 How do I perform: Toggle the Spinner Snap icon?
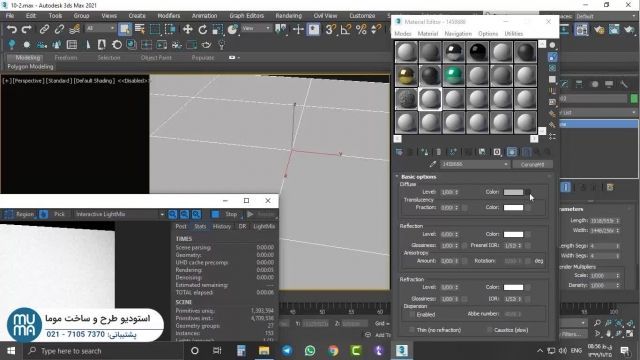pyautogui.click(x=376, y=29)
